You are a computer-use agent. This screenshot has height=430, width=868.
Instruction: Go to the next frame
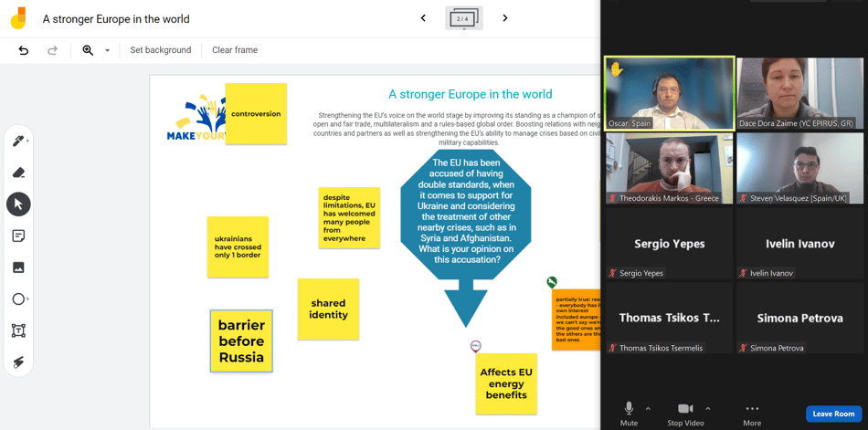[x=505, y=18]
